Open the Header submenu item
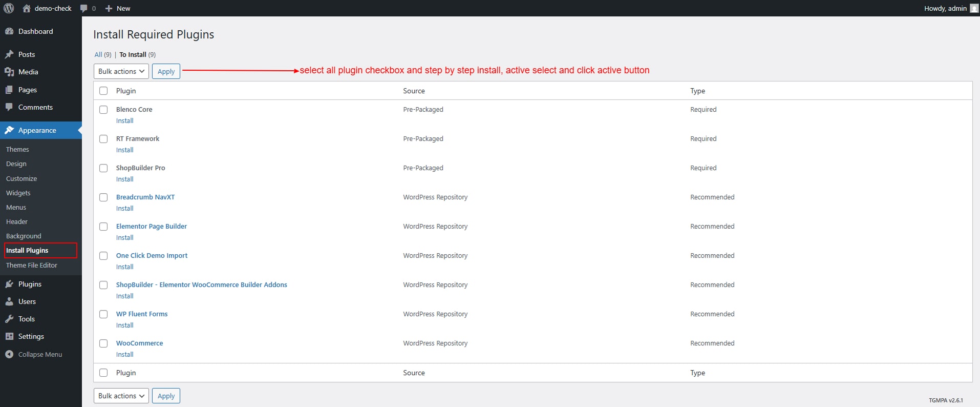The width and height of the screenshot is (980, 407). point(17,221)
